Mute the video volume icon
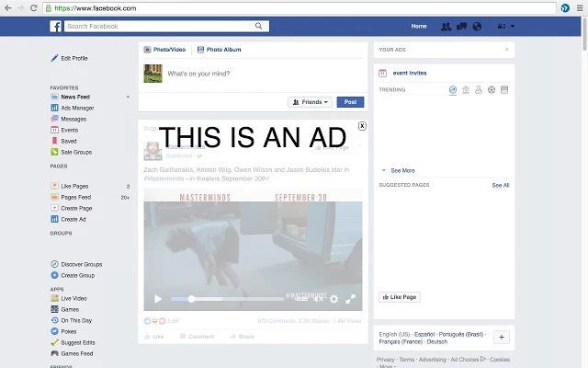588x368 pixels. pos(318,299)
